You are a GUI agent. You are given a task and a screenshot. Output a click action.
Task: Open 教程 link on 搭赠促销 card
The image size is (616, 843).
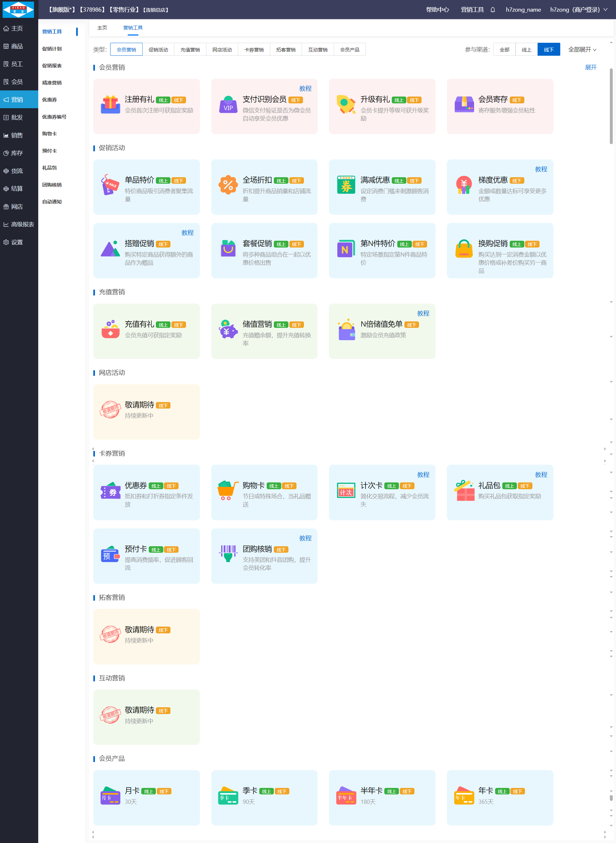click(188, 233)
